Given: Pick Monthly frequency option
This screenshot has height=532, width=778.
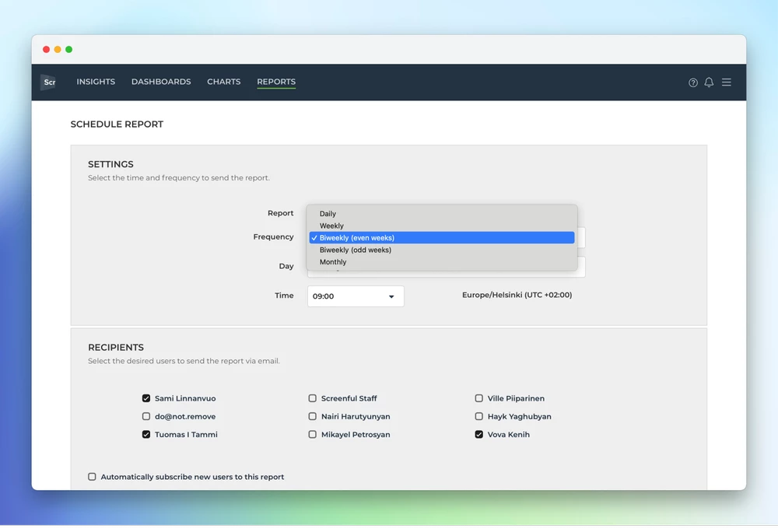Looking at the screenshot, I should click(442, 262).
